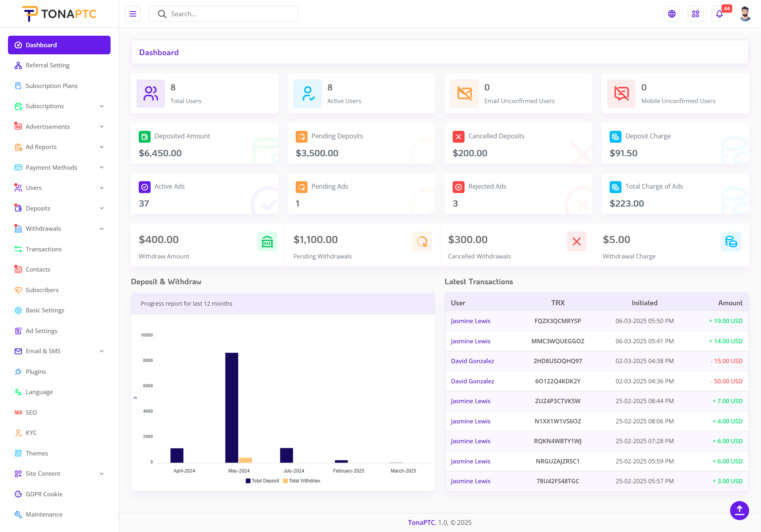
Task: Open Transactions in the sidebar
Action: (44, 249)
